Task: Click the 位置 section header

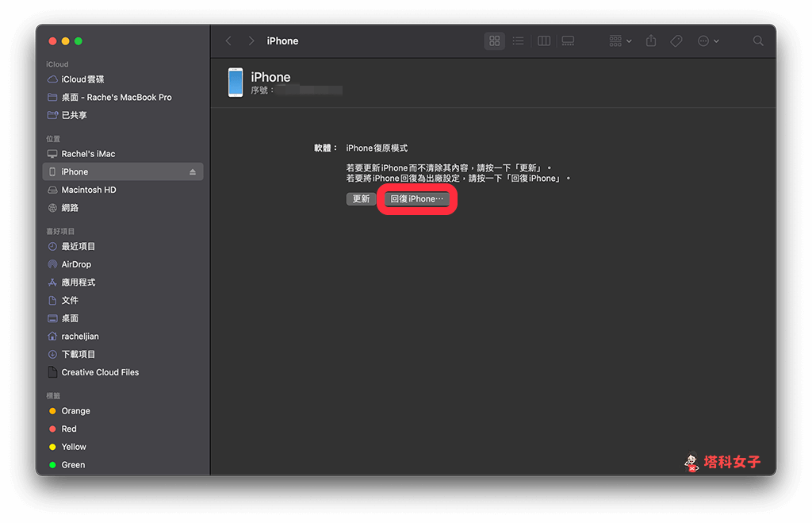Action: click(53, 139)
